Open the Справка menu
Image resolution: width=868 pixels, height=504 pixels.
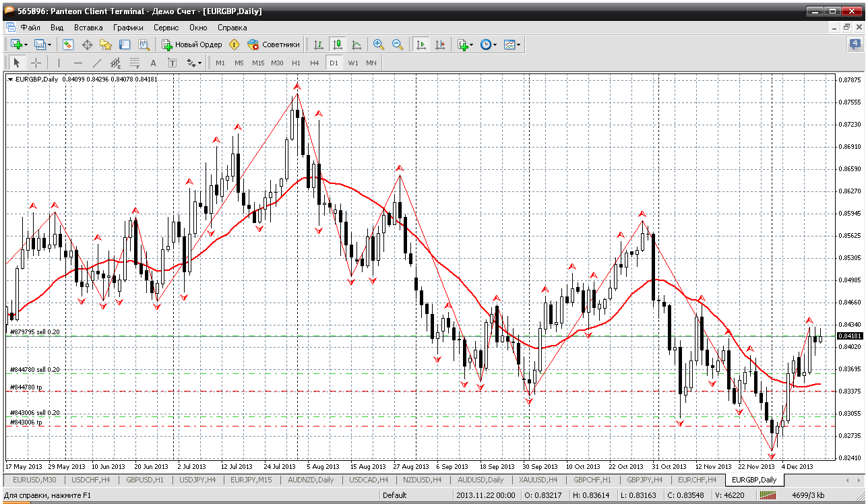click(232, 28)
